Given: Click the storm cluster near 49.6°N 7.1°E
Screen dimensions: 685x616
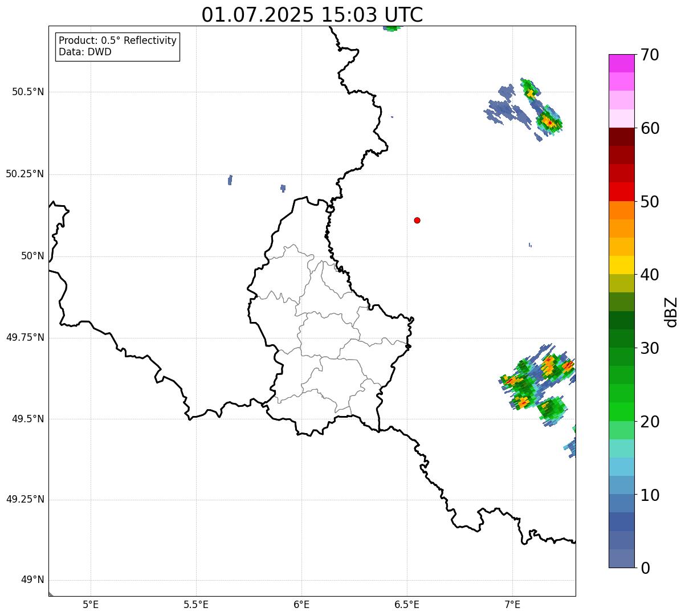Looking at the screenshot, I should pyautogui.click(x=538, y=385).
